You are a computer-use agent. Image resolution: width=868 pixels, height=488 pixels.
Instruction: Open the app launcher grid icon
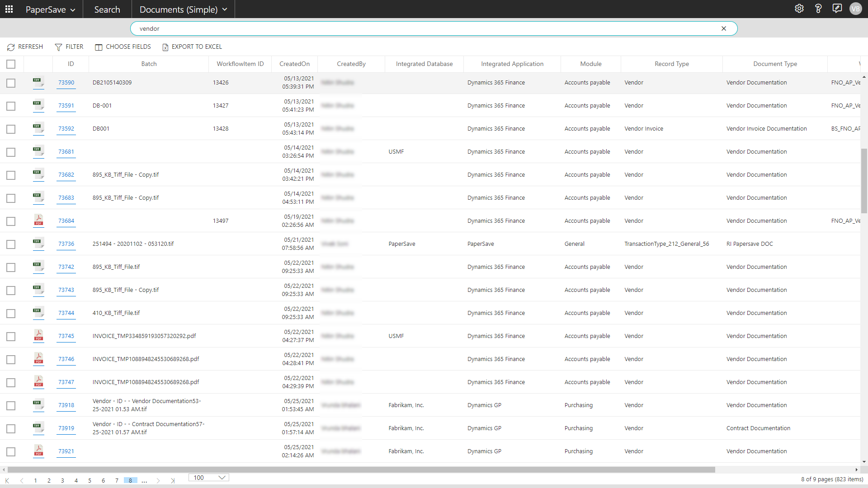coord(9,9)
